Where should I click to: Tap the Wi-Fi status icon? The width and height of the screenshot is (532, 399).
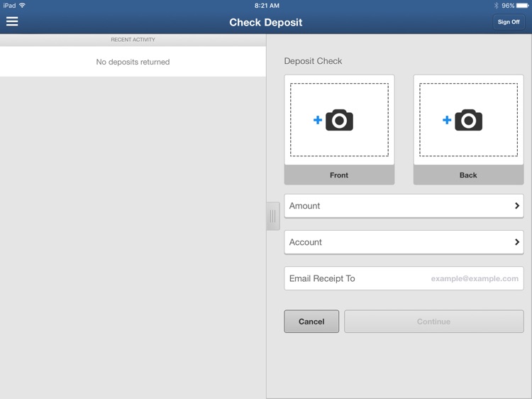(x=23, y=6)
